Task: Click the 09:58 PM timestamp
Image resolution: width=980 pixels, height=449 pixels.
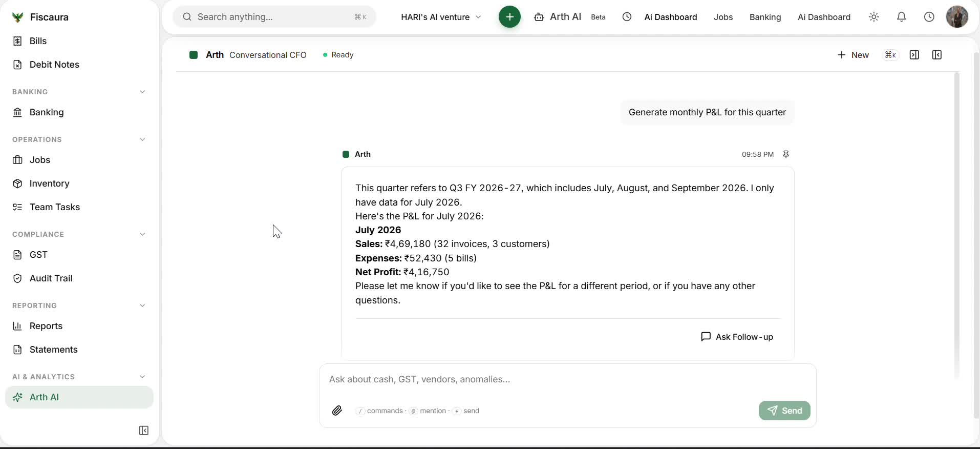Action: (x=758, y=154)
